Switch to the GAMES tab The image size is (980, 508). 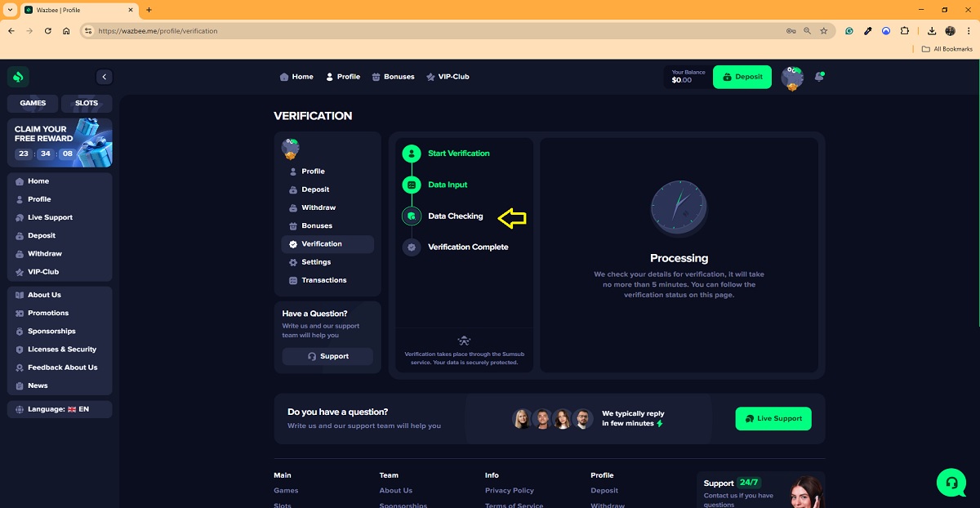click(33, 103)
